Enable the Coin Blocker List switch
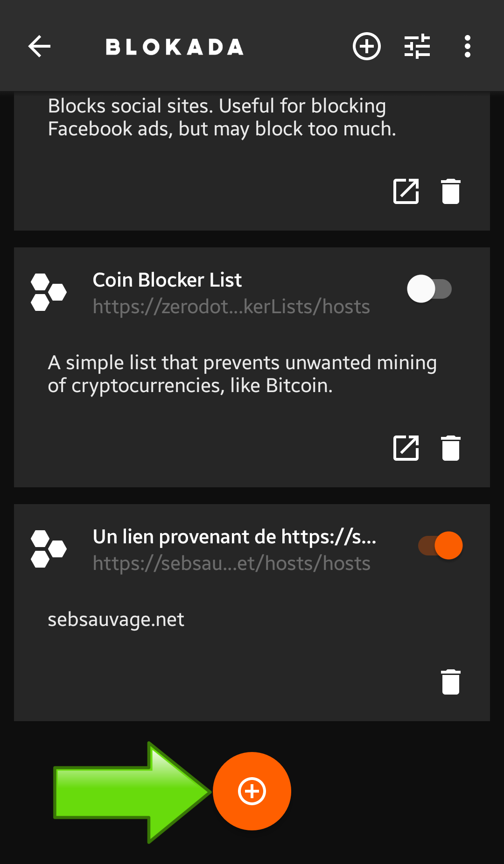 pos(429,289)
